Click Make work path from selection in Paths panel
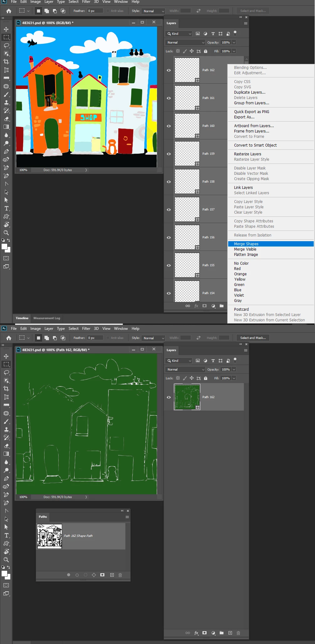The width and height of the screenshot is (315, 644). 94,575
